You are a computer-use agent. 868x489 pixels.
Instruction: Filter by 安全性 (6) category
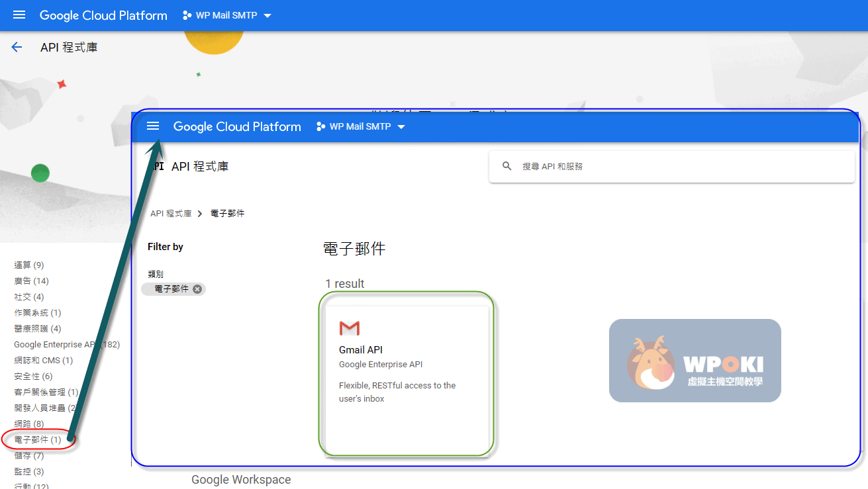[32, 376]
